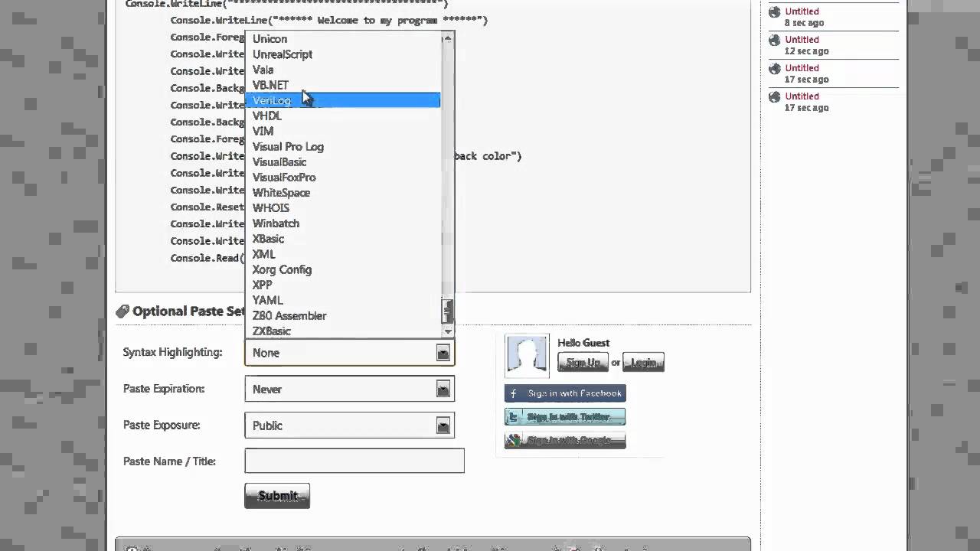Open the Paste Exposure dropdown
The height and width of the screenshot is (551, 980).
(x=349, y=425)
